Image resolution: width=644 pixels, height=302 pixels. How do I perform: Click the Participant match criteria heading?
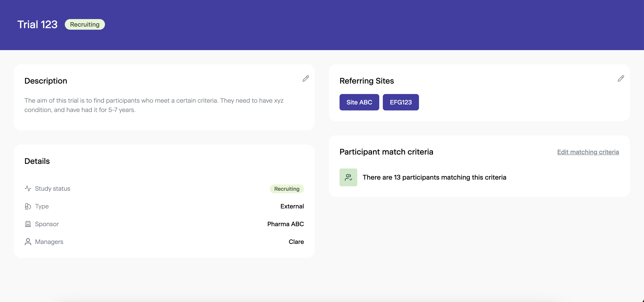386,152
